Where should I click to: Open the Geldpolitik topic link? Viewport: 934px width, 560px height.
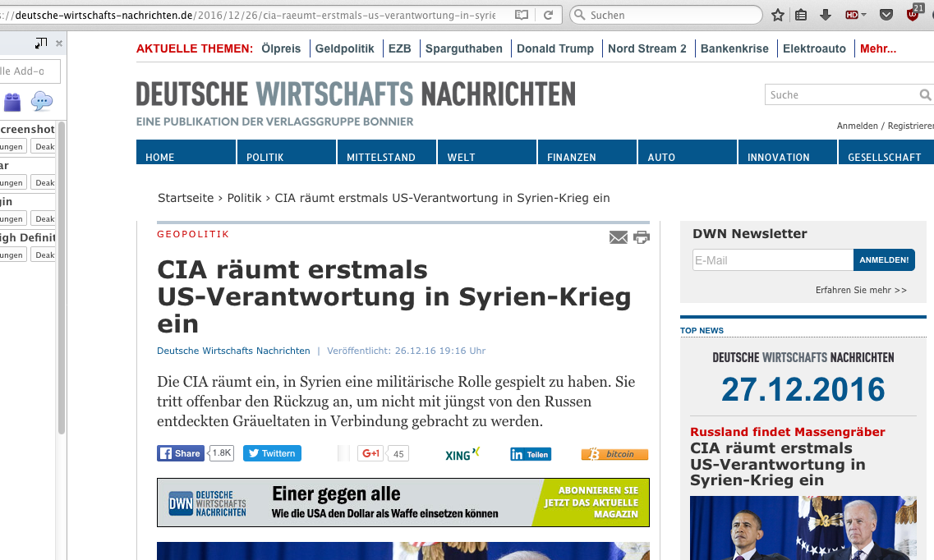[344, 48]
